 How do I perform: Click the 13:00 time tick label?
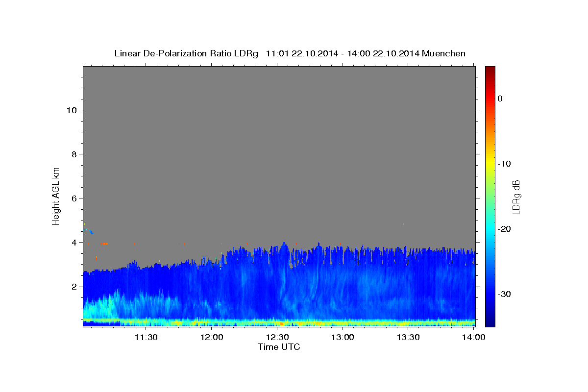[x=343, y=337]
